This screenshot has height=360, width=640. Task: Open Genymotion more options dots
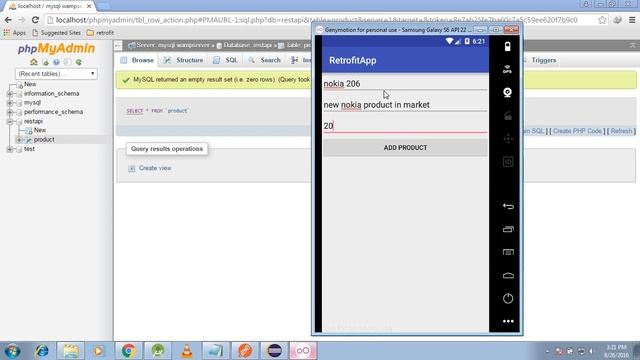pyautogui.click(x=508, y=321)
